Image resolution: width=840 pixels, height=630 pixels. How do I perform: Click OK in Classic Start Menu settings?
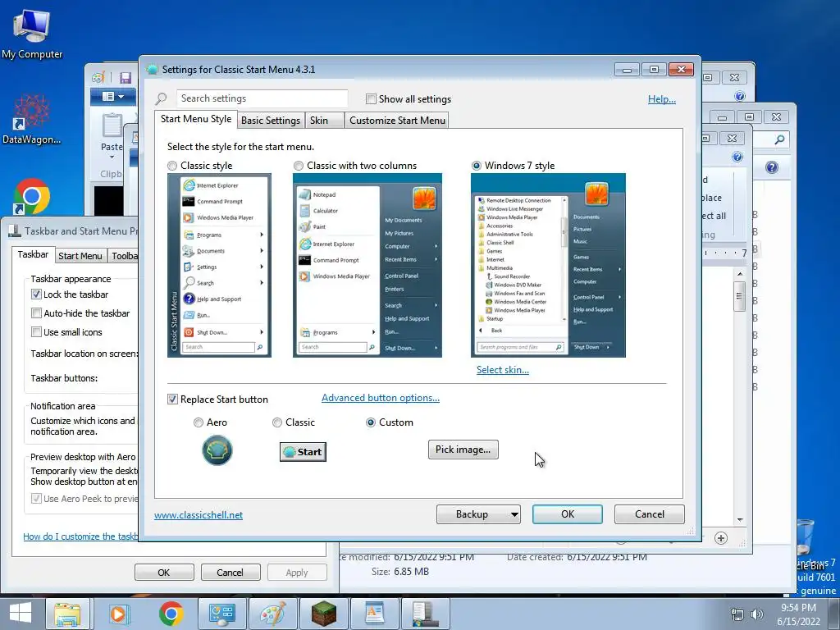click(568, 514)
